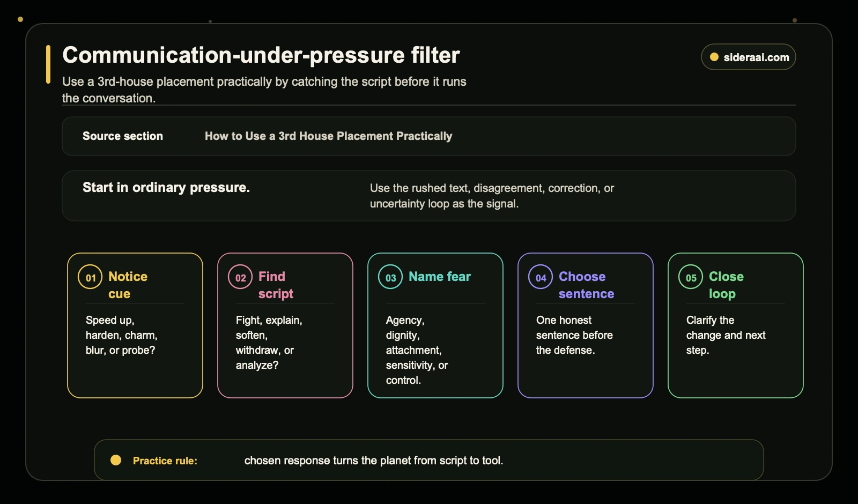Screen dimensions: 858x504
Task: Select the 04 step number circle
Action: [541, 277]
